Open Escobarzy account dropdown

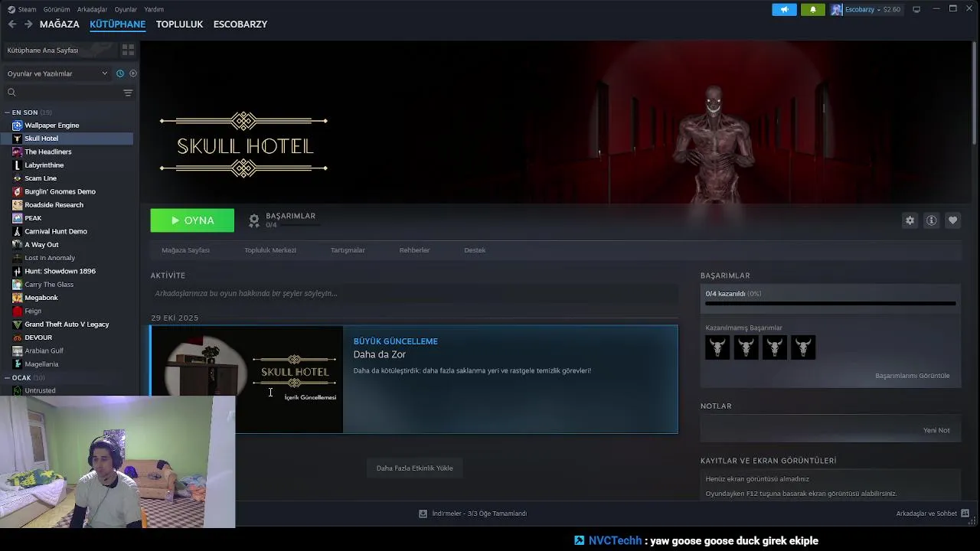click(866, 9)
